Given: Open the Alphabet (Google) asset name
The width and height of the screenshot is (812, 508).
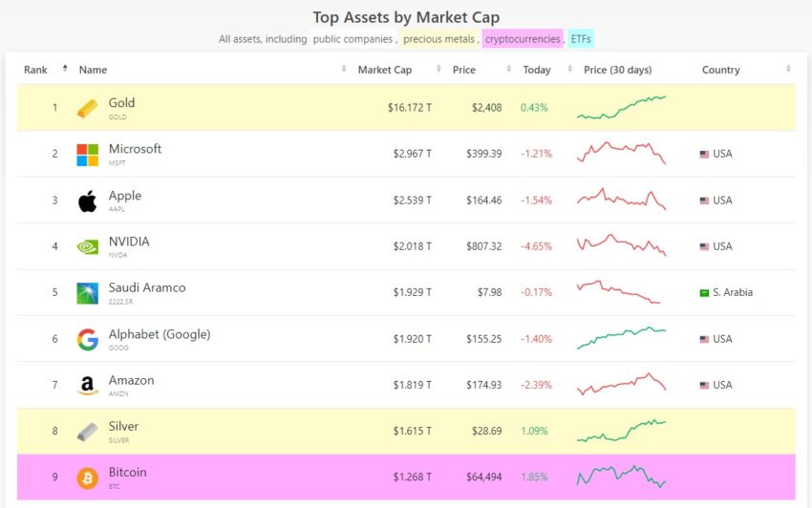Looking at the screenshot, I should pos(160,334).
